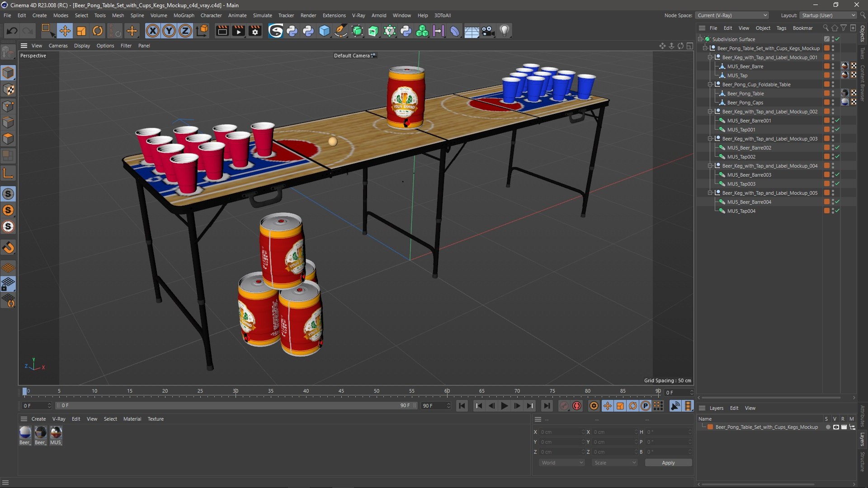Viewport: 868px width, 488px height.
Task: Play the animation forward
Action: point(504,406)
